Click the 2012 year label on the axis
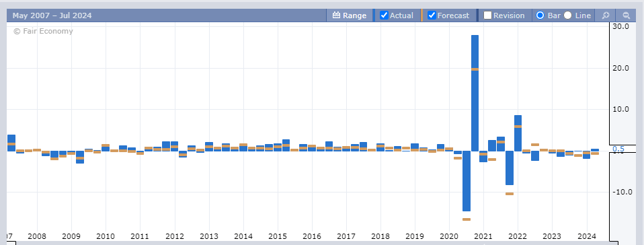Image resolution: width=644 pixels, height=245 pixels. (175, 236)
